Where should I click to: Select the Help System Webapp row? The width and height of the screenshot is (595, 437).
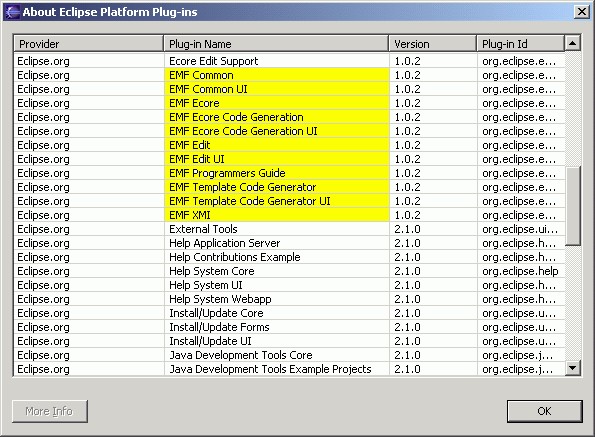tap(290, 299)
